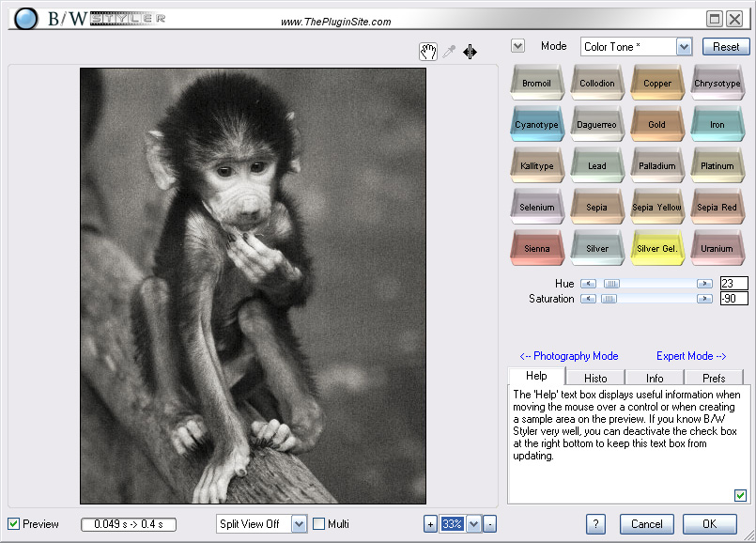The width and height of the screenshot is (756, 543).
Task: Click the Hue slider thumb
Action: (611, 284)
